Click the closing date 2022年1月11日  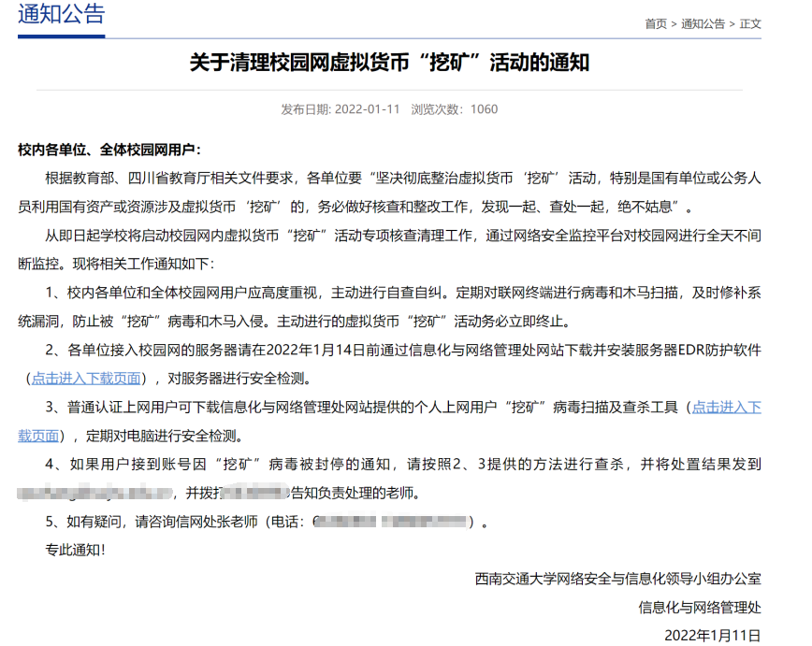(x=713, y=635)
